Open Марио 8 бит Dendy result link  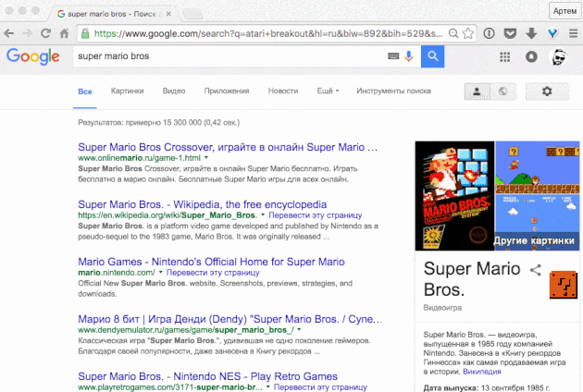229,319
